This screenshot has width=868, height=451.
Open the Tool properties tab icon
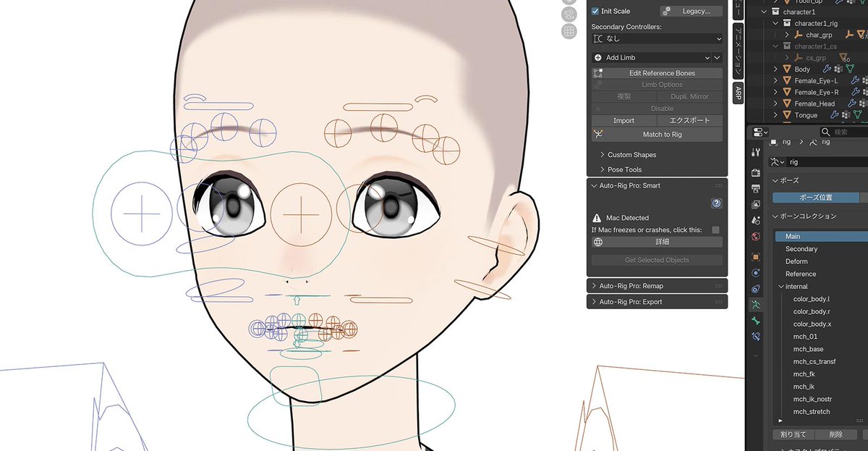point(756,152)
